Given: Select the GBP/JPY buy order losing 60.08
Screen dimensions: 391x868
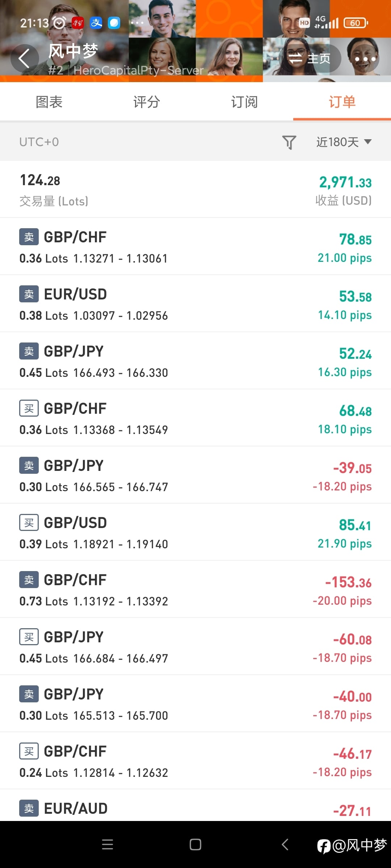Looking at the screenshot, I should coord(195,647).
